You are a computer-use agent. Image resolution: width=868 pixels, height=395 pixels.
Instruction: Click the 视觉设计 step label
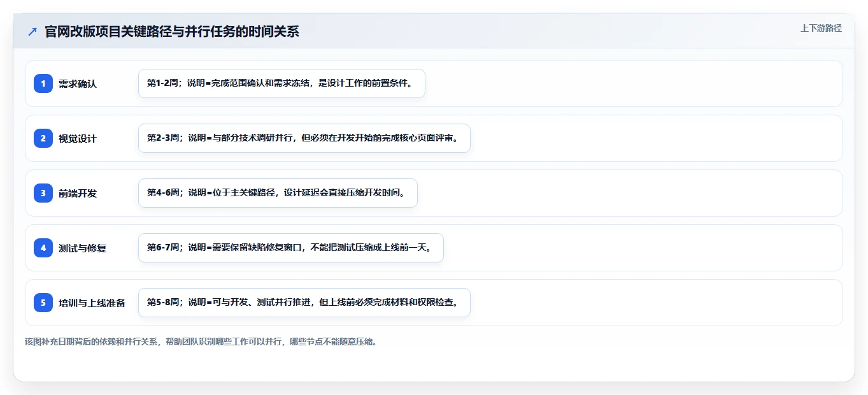(x=78, y=138)
